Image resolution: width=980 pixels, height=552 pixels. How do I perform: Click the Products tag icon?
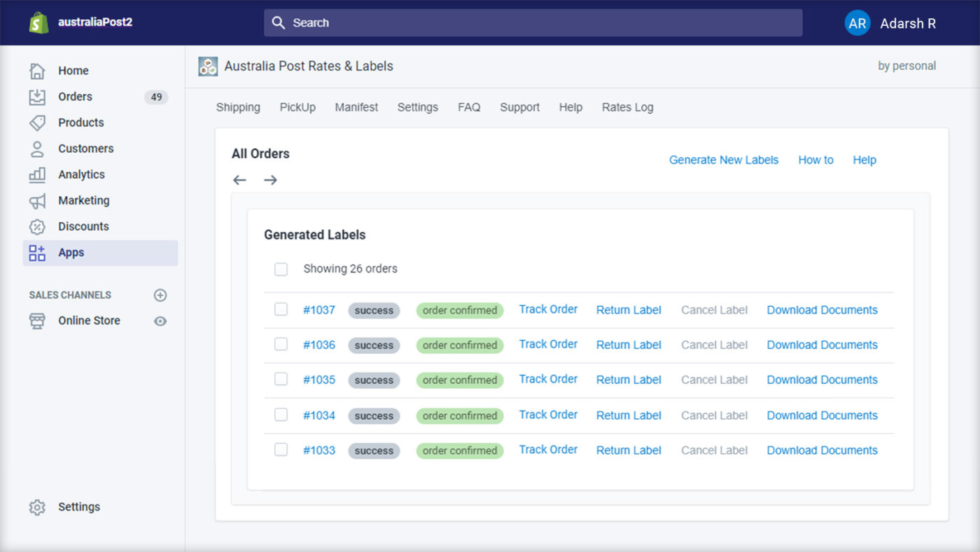[37, 123]
